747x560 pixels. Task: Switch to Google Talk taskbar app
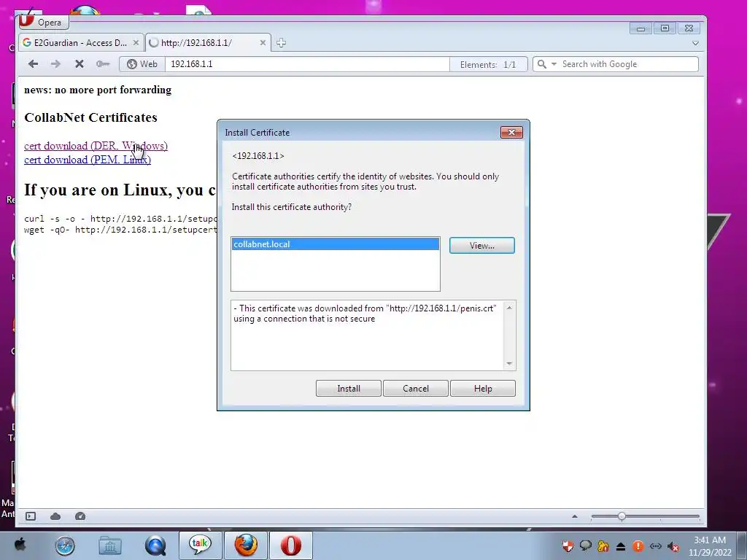(200, 545)
